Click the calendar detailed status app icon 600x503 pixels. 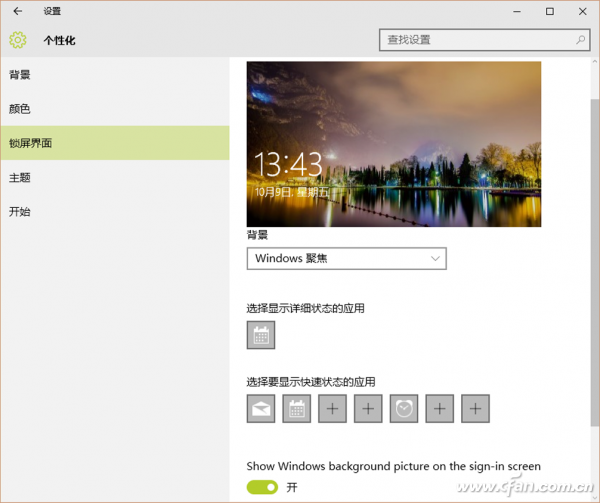click(x=261, y=335)
